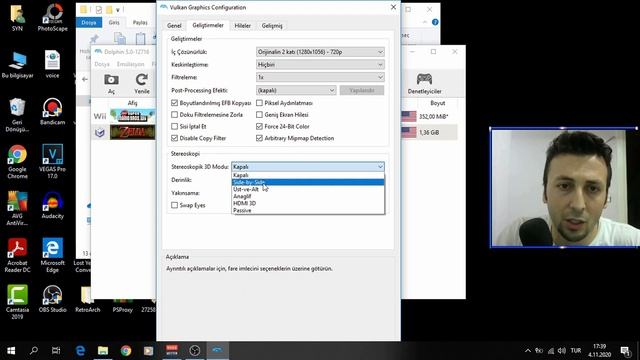
Task: Open Acrobat Reader DC shortcut
Action: 17,256
